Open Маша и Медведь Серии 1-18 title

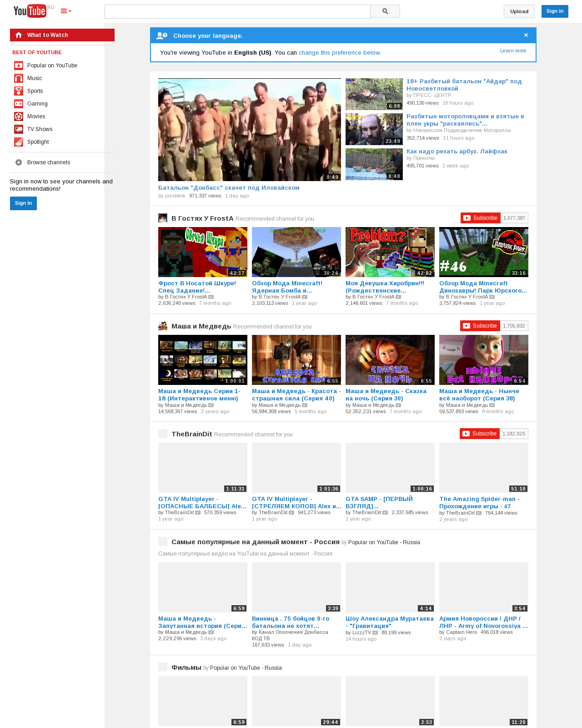coord(199,394)
